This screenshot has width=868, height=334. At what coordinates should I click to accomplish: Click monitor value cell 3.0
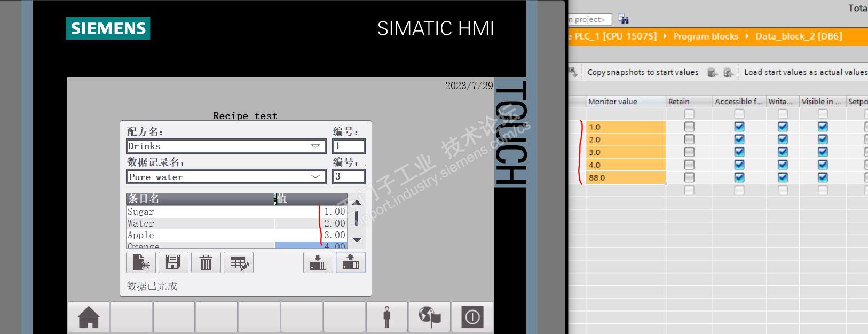point(626,152)
